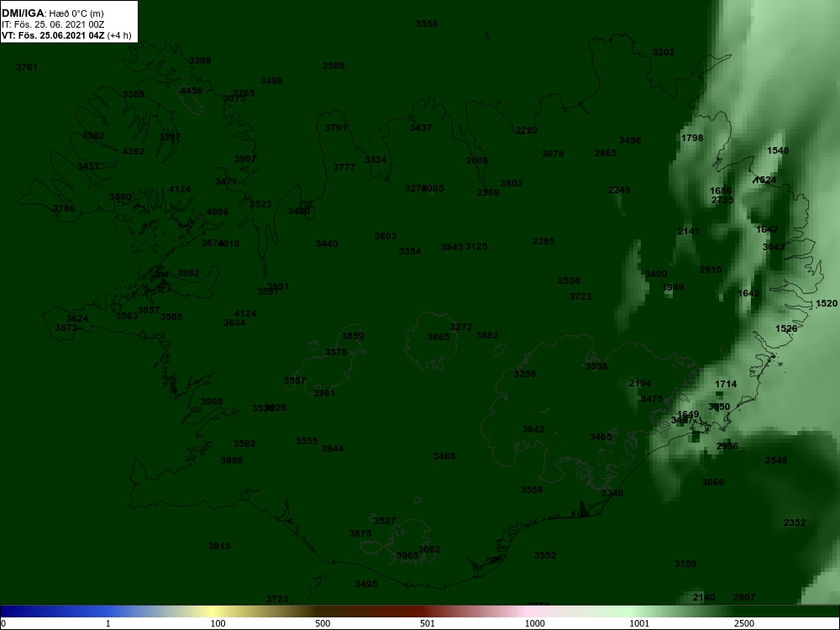Click the map value 1714
Image resolution: width=840 pixels, height=630 pixels.
[x=726, y=384]
